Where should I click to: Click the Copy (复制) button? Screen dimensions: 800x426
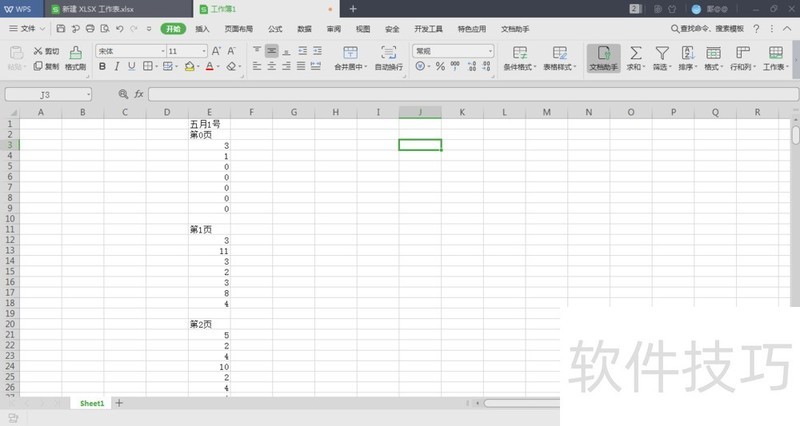46,66
